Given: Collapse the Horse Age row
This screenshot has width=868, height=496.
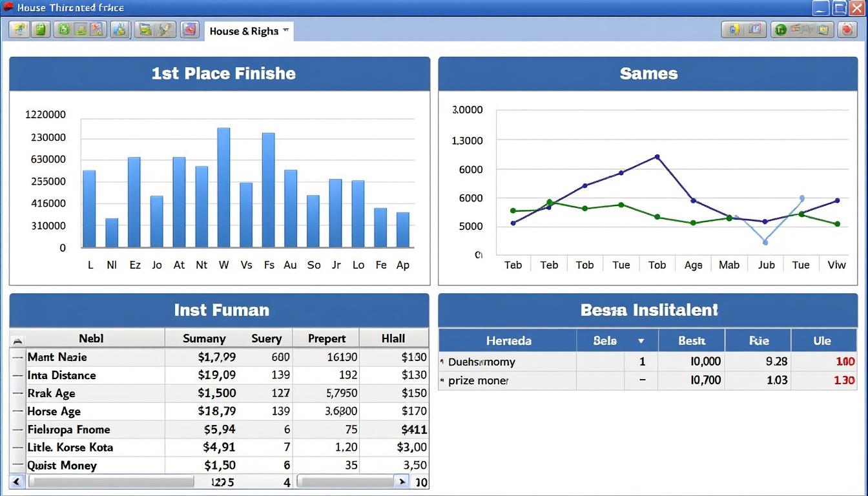Looking at the screenshot, I should [18, 411].
